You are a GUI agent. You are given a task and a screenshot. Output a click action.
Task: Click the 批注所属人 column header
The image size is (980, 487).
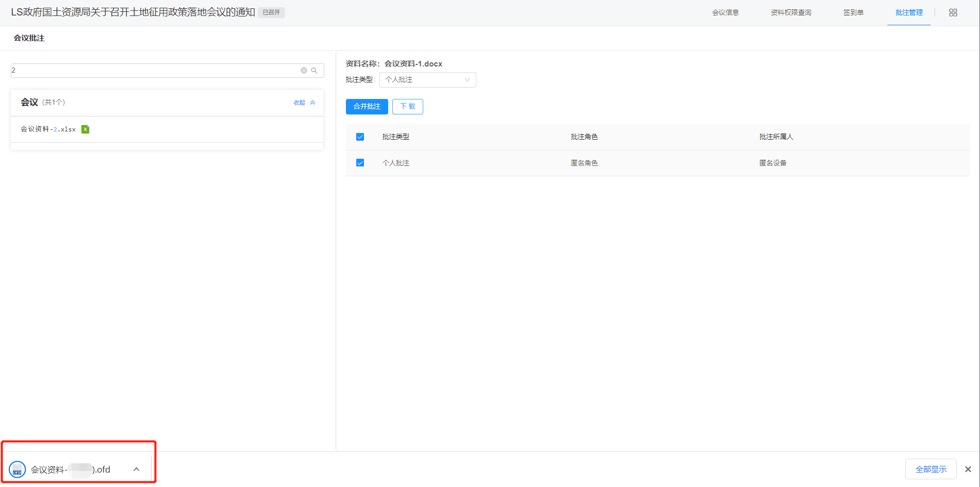tap(776, 137)
